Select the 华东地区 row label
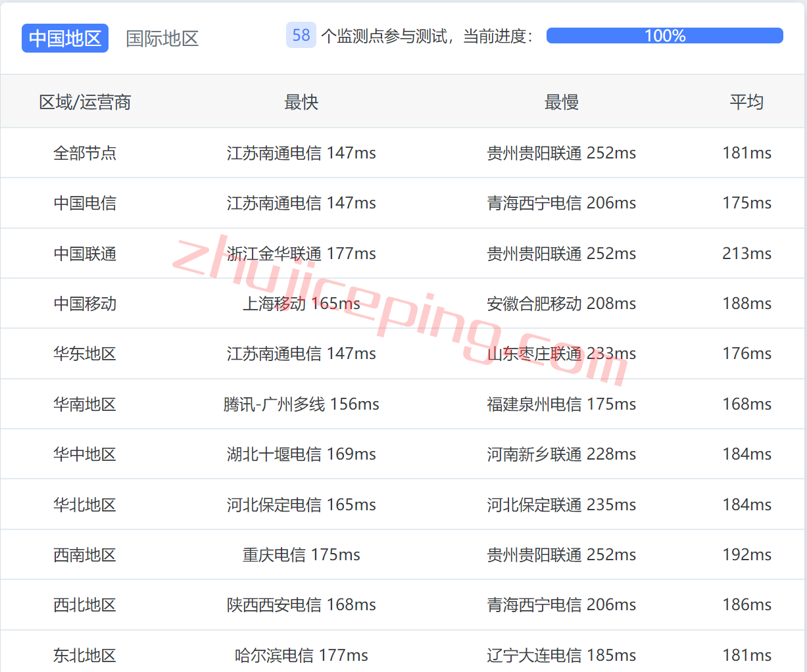The width and height of the screenshot is (807, 672). [x=85, y=354]
